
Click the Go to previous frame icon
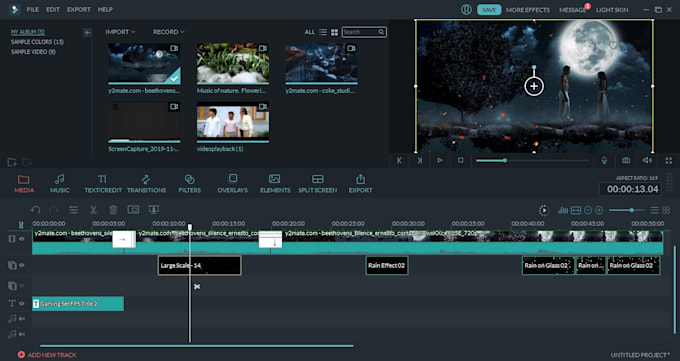tap(399, 161)
